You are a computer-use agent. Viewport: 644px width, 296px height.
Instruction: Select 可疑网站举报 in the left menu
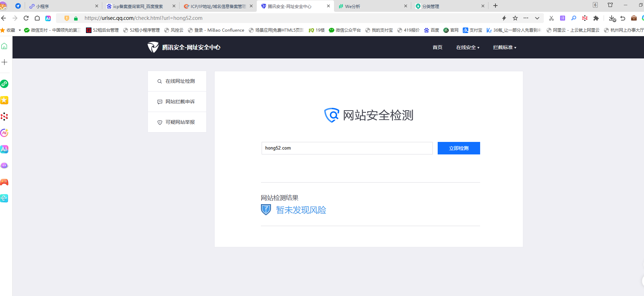coord(177,122)
